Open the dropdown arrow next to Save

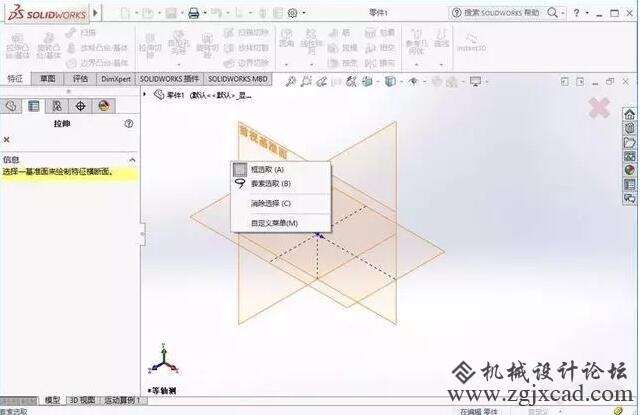click(182, 13)
